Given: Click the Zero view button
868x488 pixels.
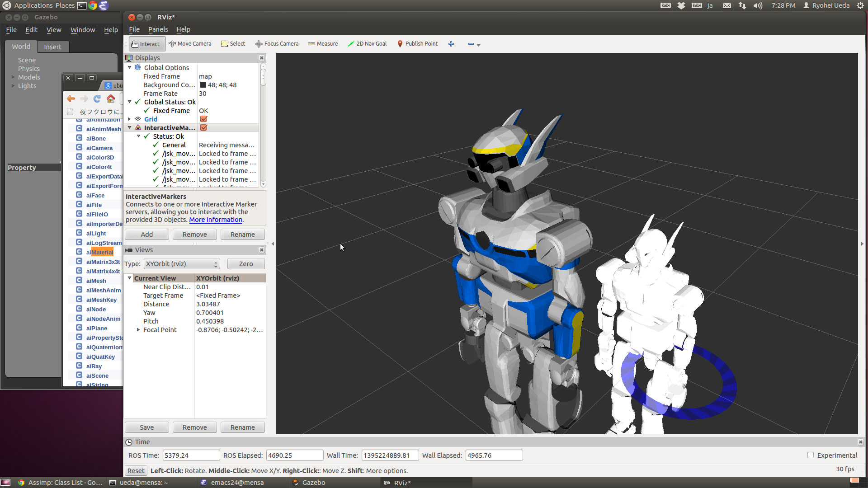Looking at the screenshot, I should pos(245,263).
